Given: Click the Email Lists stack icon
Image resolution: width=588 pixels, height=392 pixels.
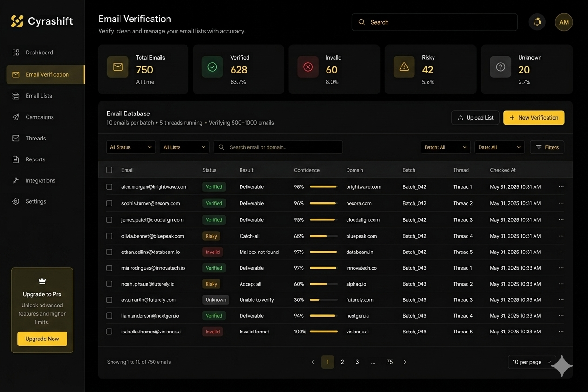Looking at the screenshot, I should (16, 96).
